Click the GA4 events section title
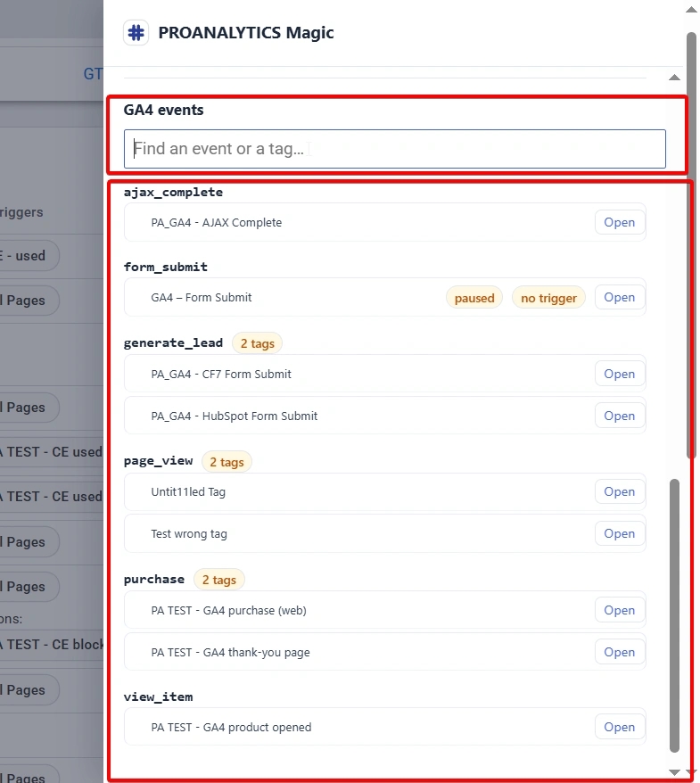 [164, 110]
